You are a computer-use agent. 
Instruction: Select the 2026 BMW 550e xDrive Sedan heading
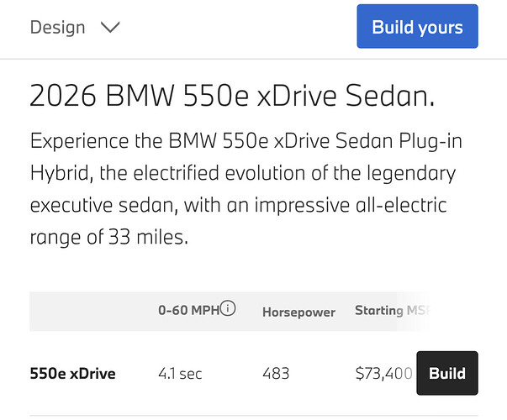[232, 97]
